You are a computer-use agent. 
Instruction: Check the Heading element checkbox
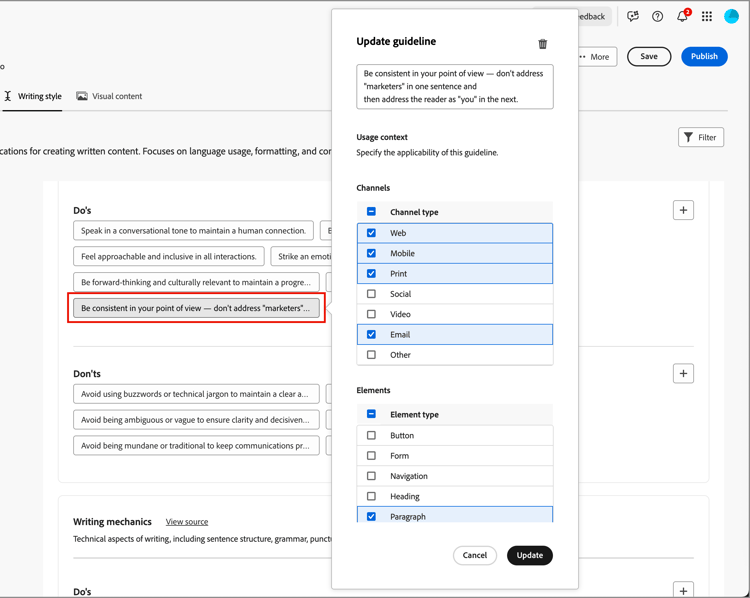tap(371, 496)
